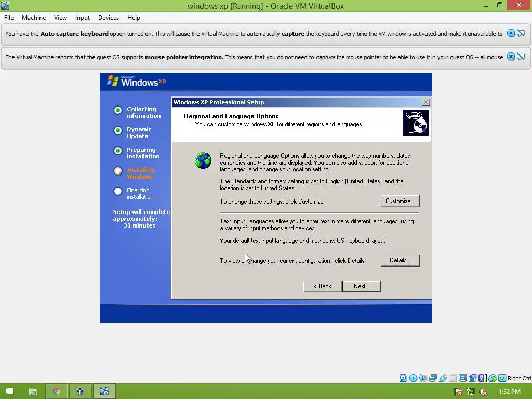Click the network adapters status icon

coord(433,378)
